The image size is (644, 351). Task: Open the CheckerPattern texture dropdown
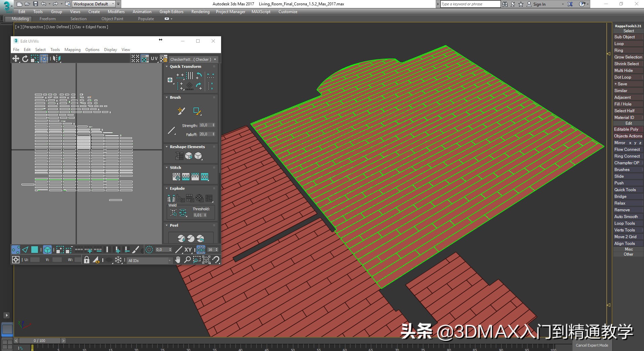(215, 59)
